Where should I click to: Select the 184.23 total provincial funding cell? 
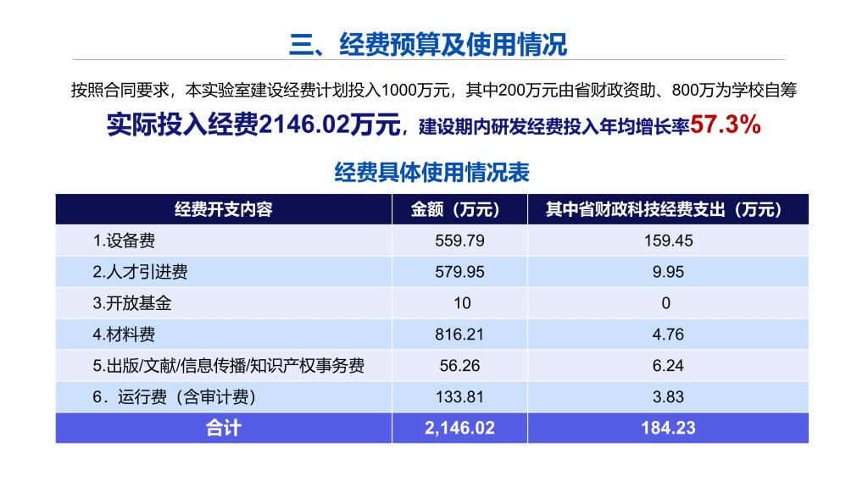(667, 428)
